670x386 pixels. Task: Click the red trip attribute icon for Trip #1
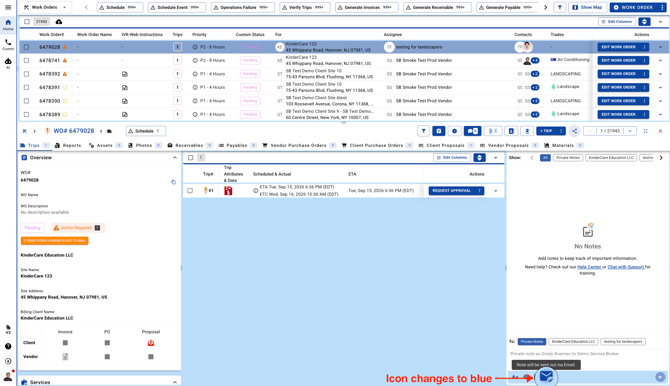click(x=228, y=191)
